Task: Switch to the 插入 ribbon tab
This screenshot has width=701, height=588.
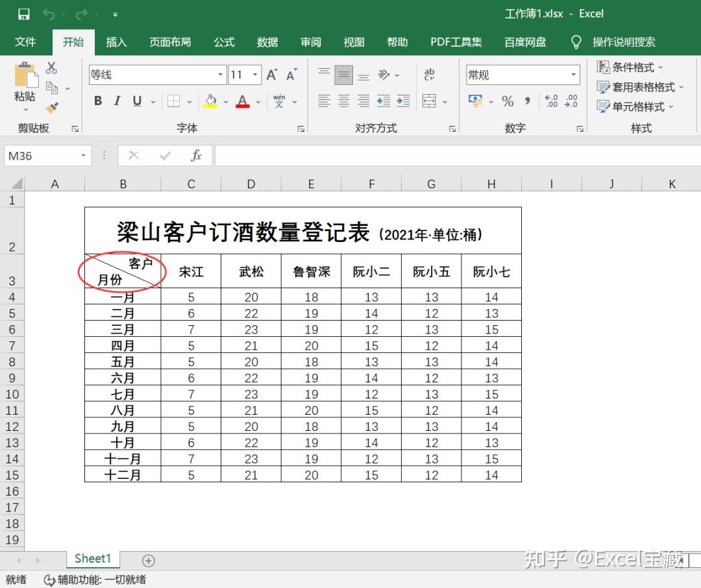Action: click(116, 42)
